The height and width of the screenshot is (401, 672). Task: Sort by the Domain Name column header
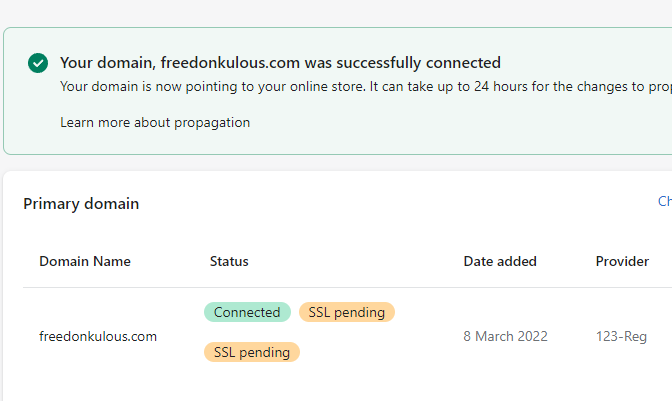pos(85,261)
